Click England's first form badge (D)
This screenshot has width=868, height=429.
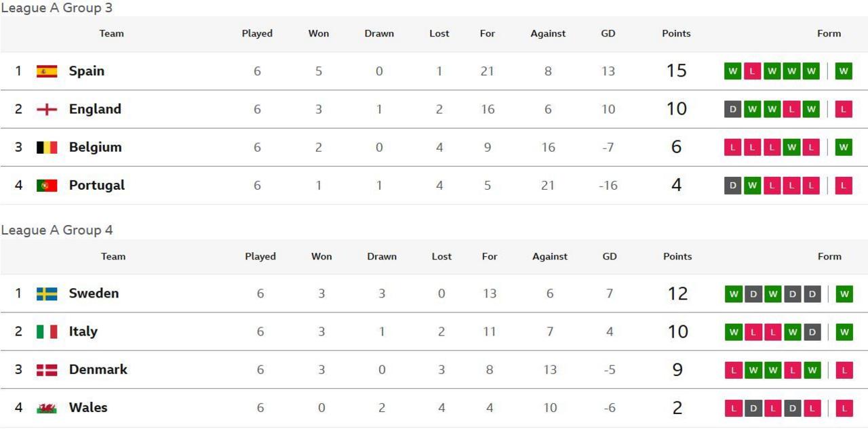click(x=733, y=109)
